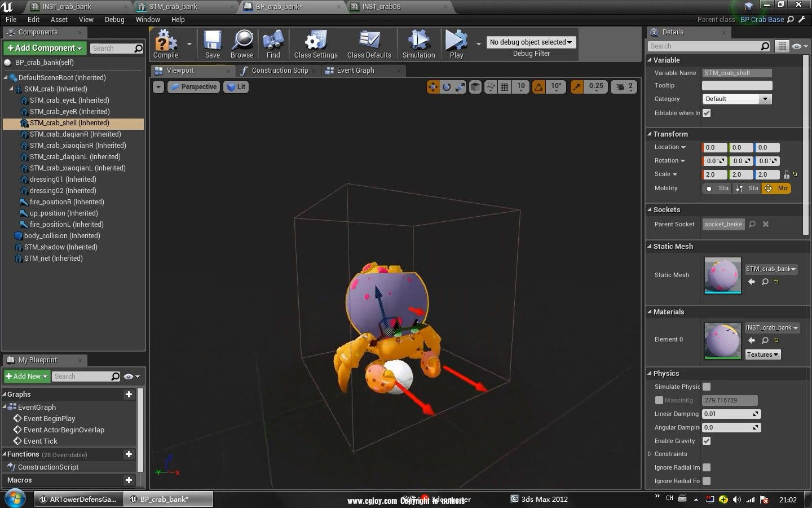Collapse the SKM_crab tree node

point(11,89)
